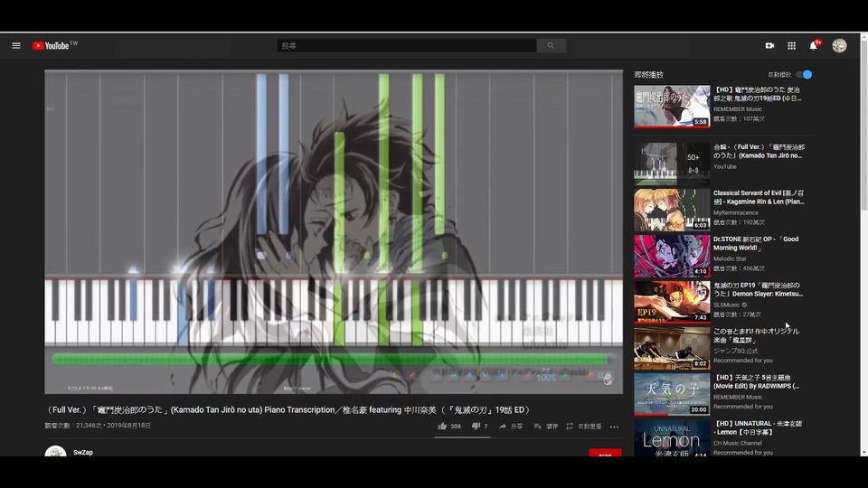The width and height of the screenshot is (868, 488).
Task: Click the loop (自動重播) button
Action: [583, 426]
